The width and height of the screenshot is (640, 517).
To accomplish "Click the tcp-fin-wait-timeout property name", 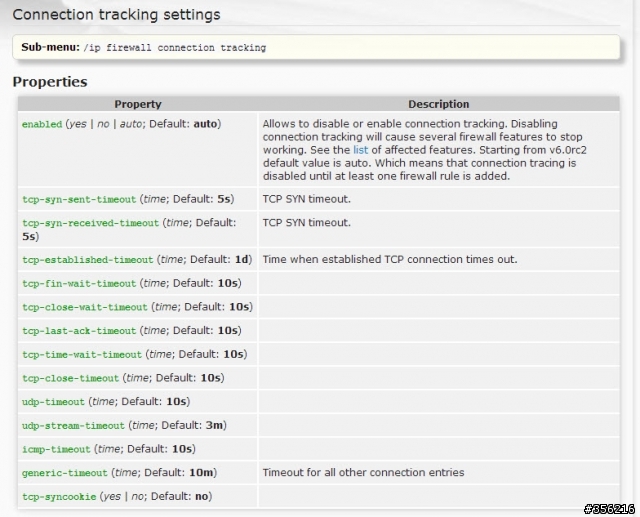I will coord(79,284).
